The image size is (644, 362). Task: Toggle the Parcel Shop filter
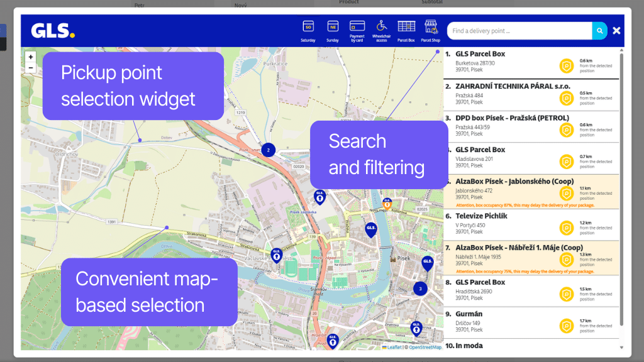[430, 31]
